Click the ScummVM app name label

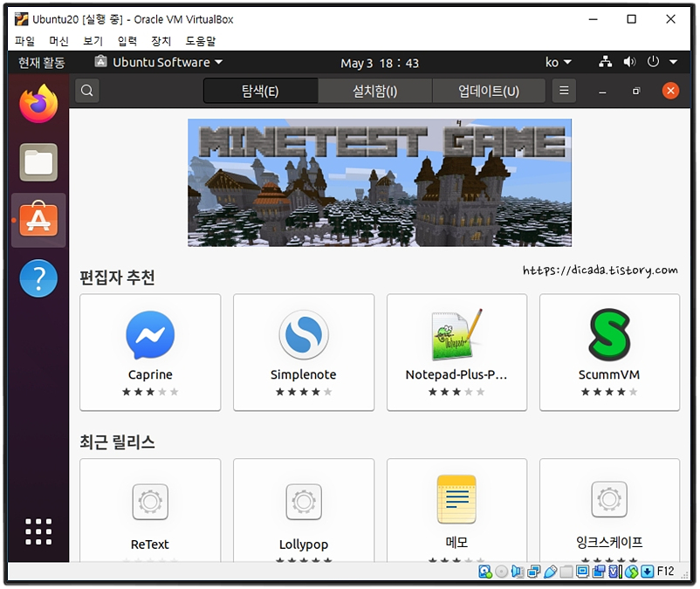(609, 374)
